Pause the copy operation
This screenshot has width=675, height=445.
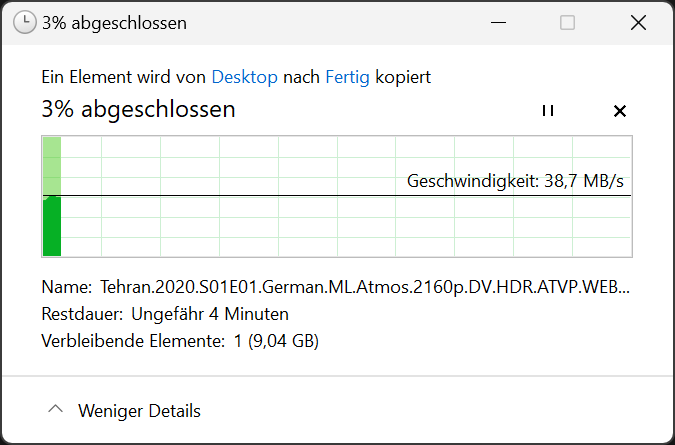point(548,111)
